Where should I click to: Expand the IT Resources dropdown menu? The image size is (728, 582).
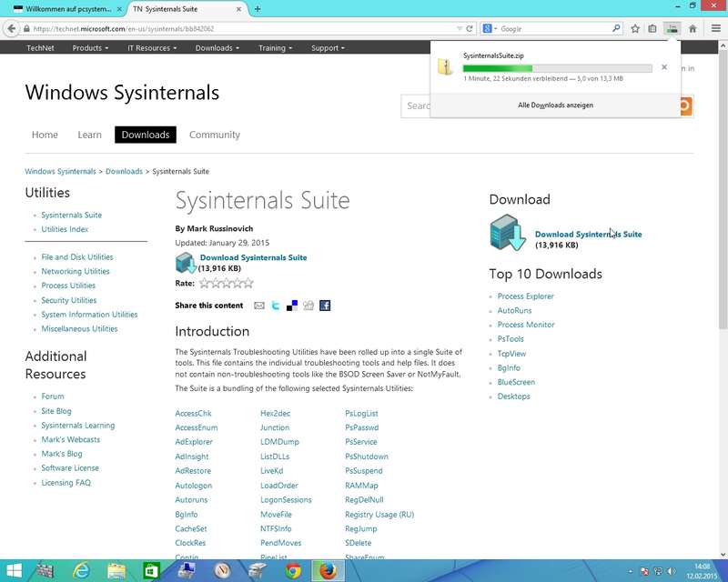(x=152, y=48)
